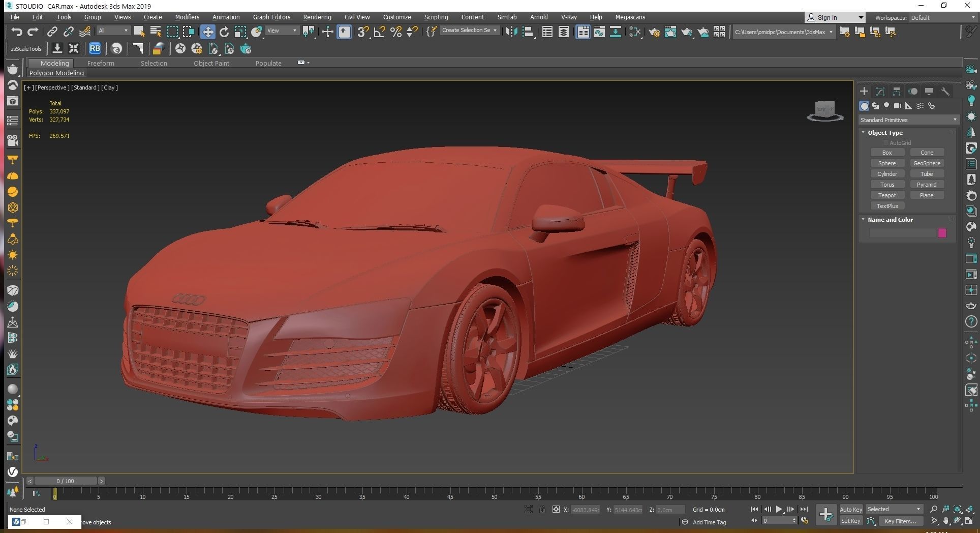The width and height of the screenshot is (980, 533).
Task: Open Key Filters dialog
Action: point(900,521)
